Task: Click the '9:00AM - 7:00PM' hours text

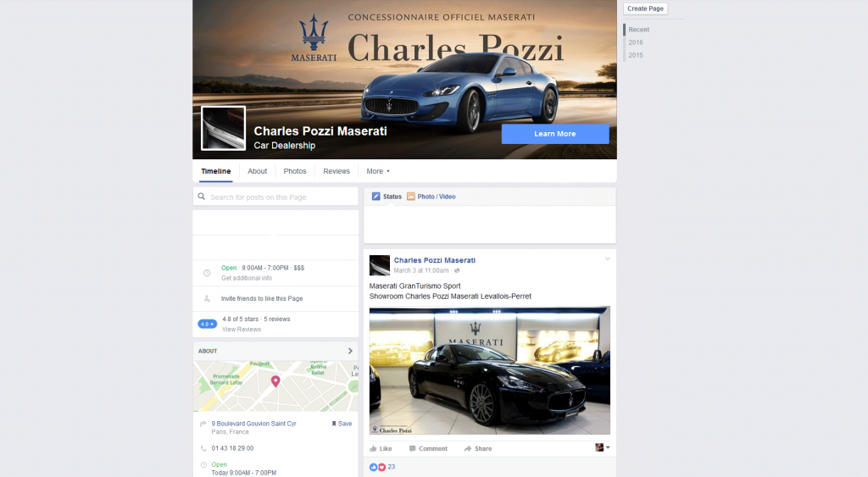Action: 265,268
